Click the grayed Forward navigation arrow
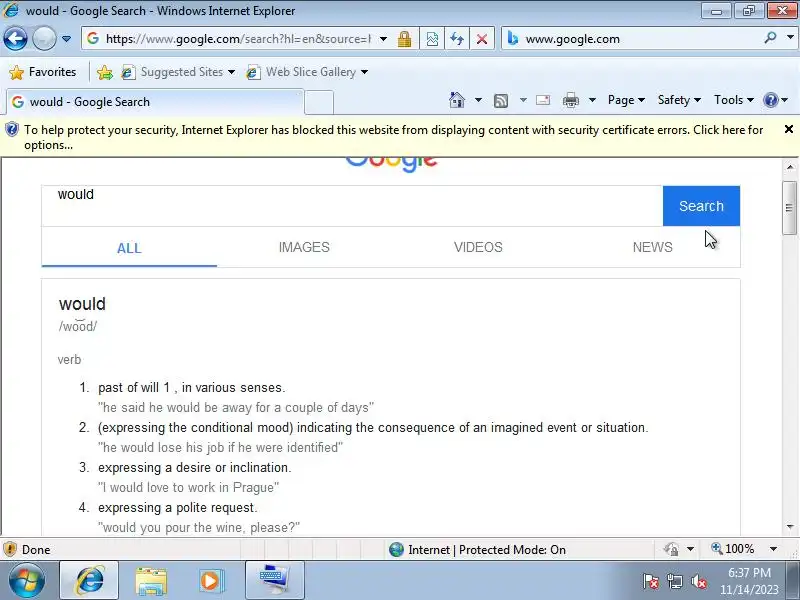 pyautogui.click(x=44, y=39)
